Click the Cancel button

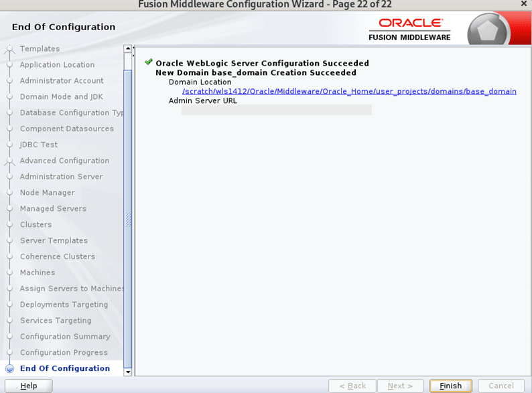pyautogui.click(x=501, y=386)
